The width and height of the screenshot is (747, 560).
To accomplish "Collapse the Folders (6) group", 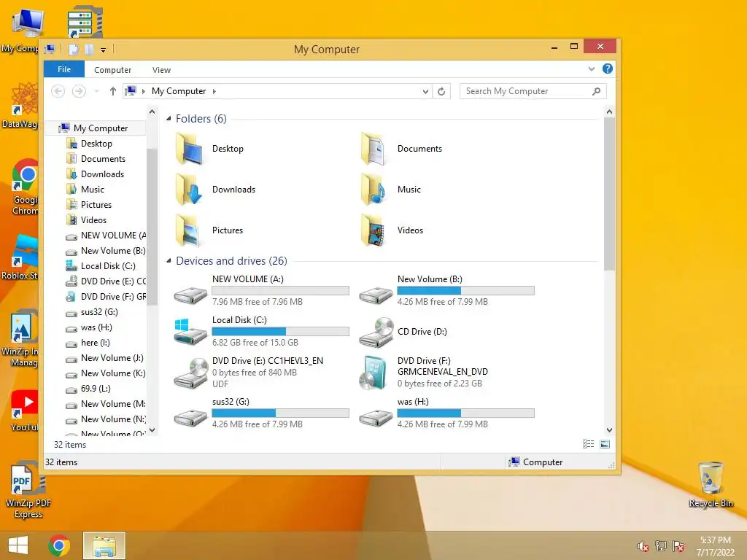I will pyautogui.click(x=169, y=119).
